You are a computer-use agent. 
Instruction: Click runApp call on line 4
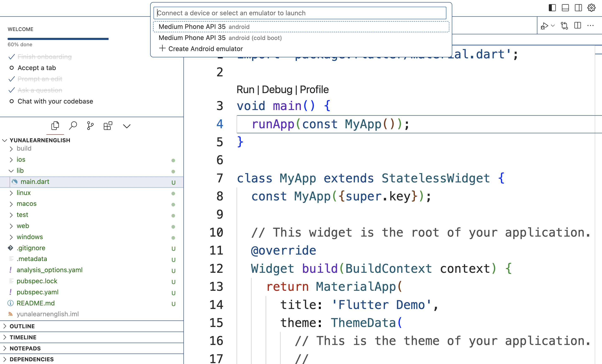(273, 124)
